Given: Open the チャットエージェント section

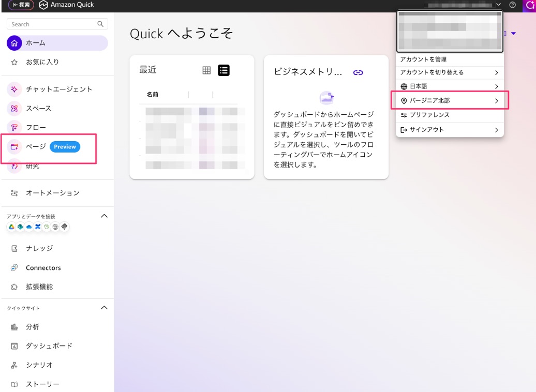Looking at the screenshot, I should 57,89.
